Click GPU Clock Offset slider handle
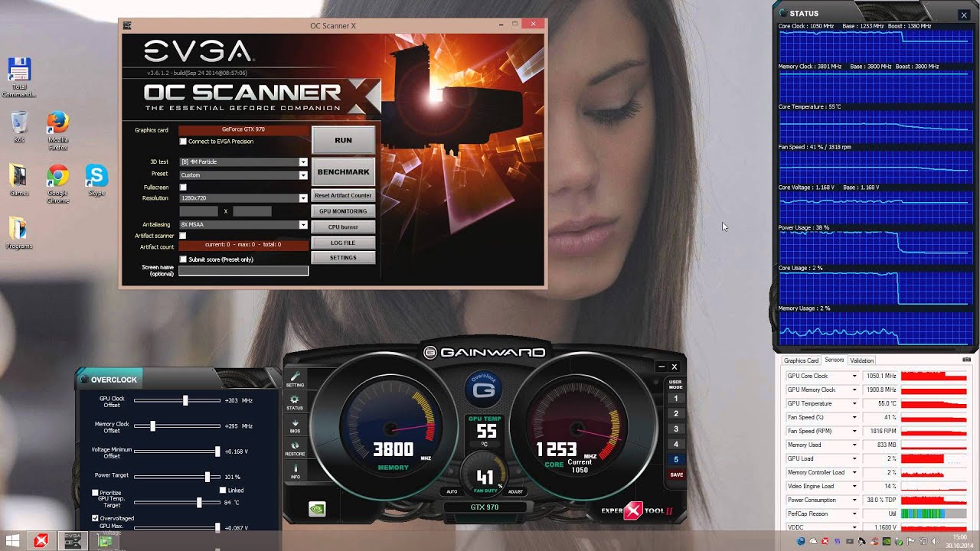 [185, 400]
